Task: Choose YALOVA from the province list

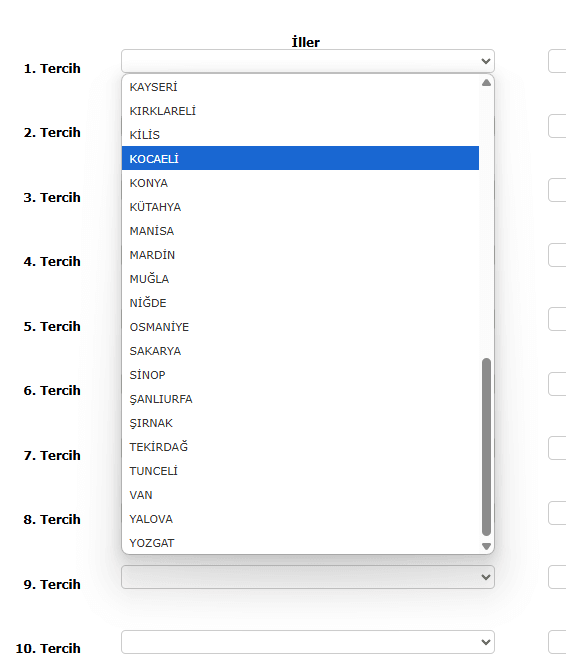Action: click(x=300, y=518)
